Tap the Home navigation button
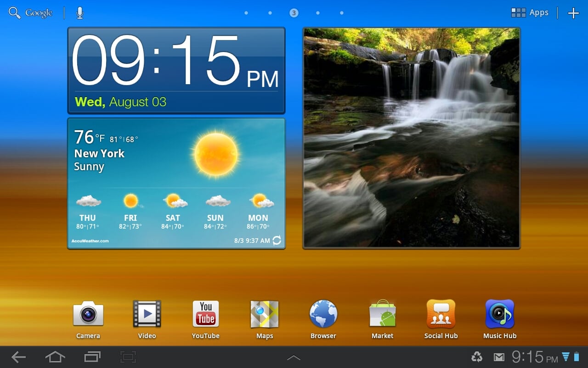The width and height of the screenshot is (588, 368). pos(55,357)
